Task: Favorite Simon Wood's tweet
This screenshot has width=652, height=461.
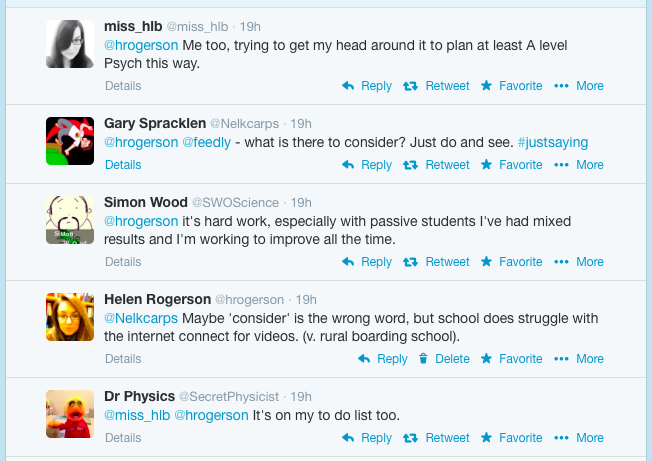Action: point(512,262)
